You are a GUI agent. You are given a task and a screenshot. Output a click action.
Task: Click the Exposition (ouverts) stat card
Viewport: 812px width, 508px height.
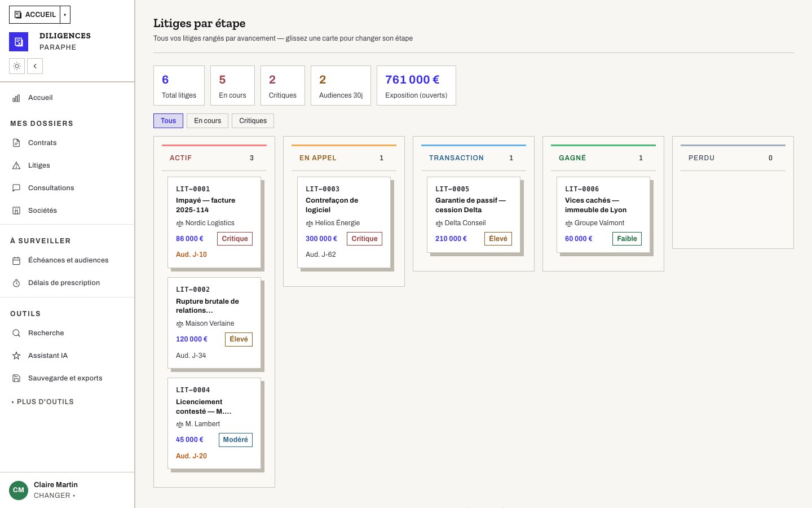tap(416, 86)
